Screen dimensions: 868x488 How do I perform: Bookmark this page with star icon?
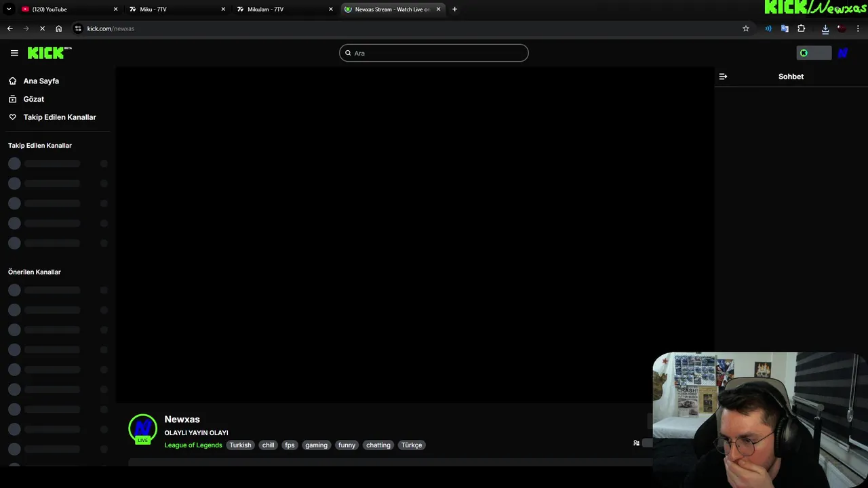[746, 28]
